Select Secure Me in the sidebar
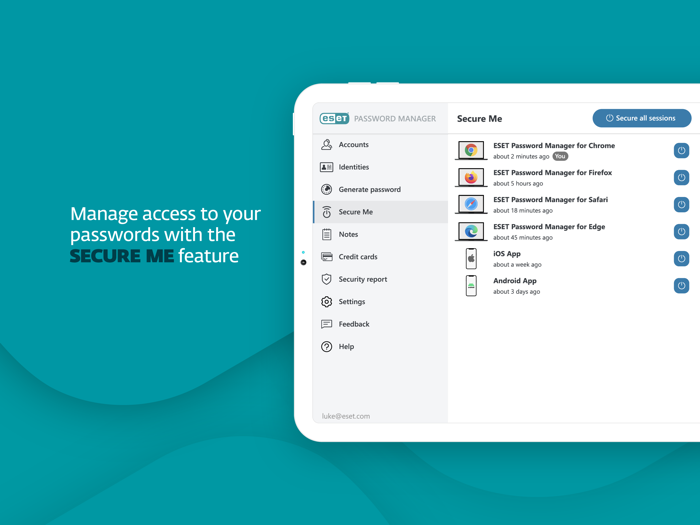Screen dimensions: 700x525 point(380,212)
